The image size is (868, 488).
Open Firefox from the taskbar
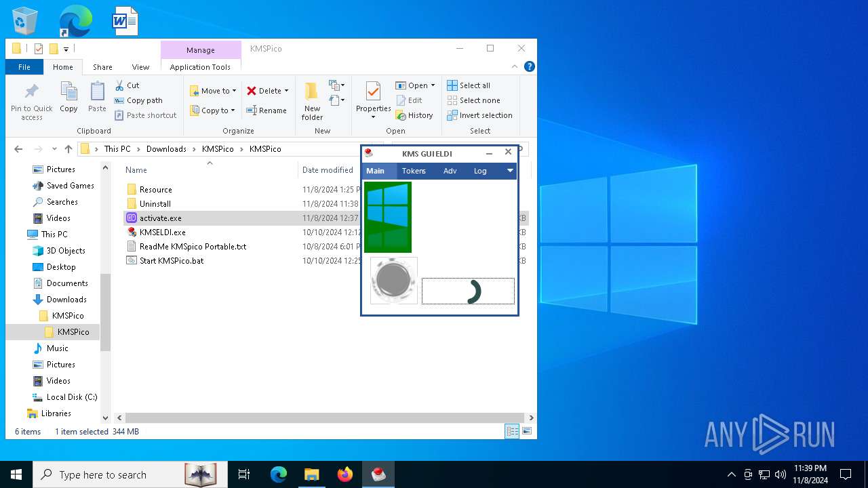click(x=345, y=474)
